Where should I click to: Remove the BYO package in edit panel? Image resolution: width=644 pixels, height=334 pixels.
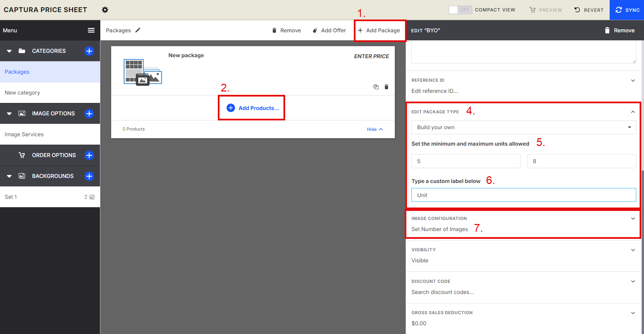(620, 30)
